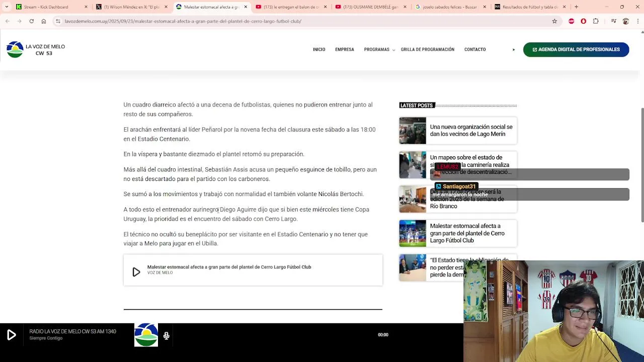The width and height of the screenshot is (644, 362).
Task: Close the Wilson Méndez en X tab
Action: 166,7
